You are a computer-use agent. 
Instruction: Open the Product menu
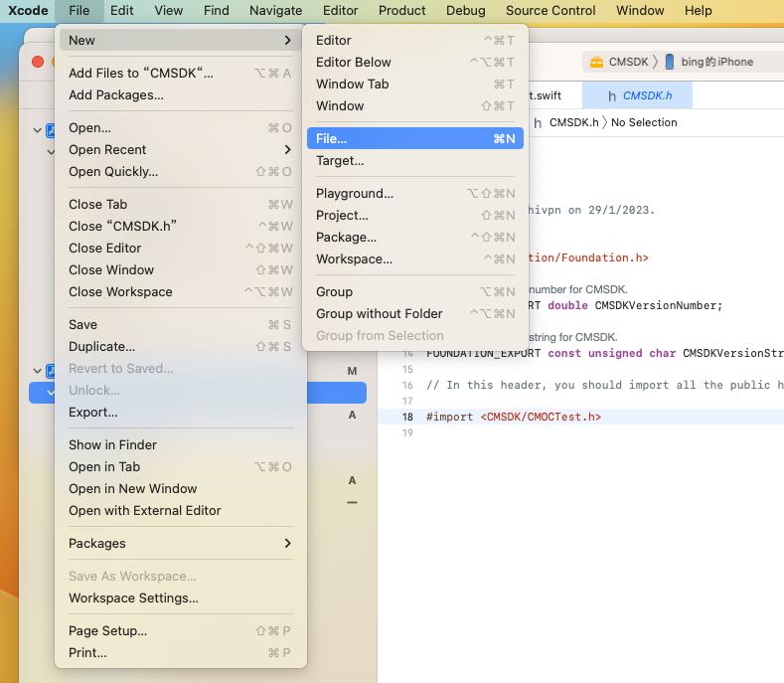coord(401,11)
